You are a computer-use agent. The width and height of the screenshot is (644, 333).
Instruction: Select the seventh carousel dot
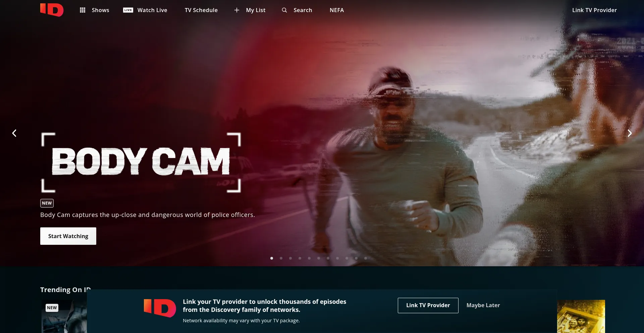(x=328, y=258)
